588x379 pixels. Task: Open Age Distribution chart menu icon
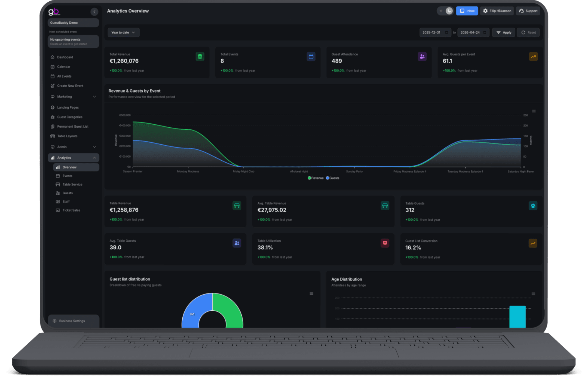tap(533, 294)
